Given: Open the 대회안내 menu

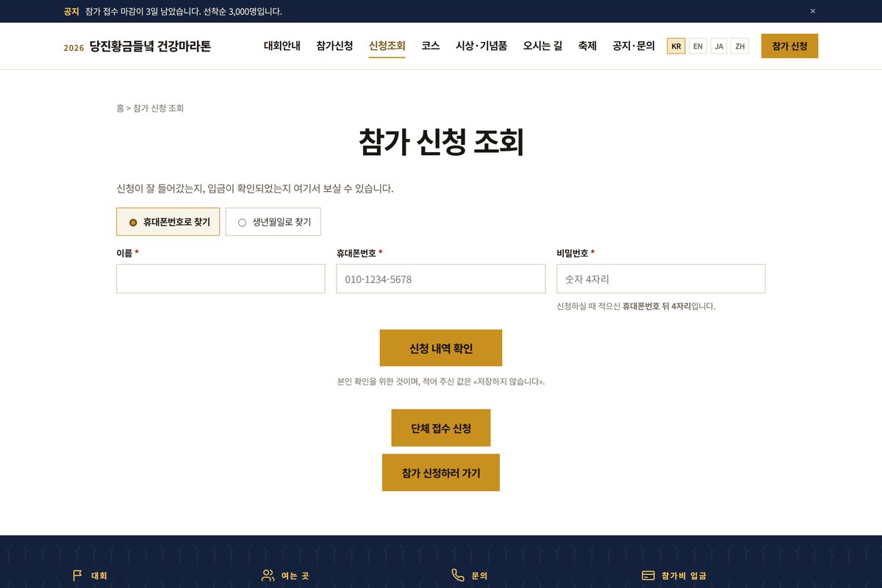Looking at the screenshot, I should pos(282,46).
